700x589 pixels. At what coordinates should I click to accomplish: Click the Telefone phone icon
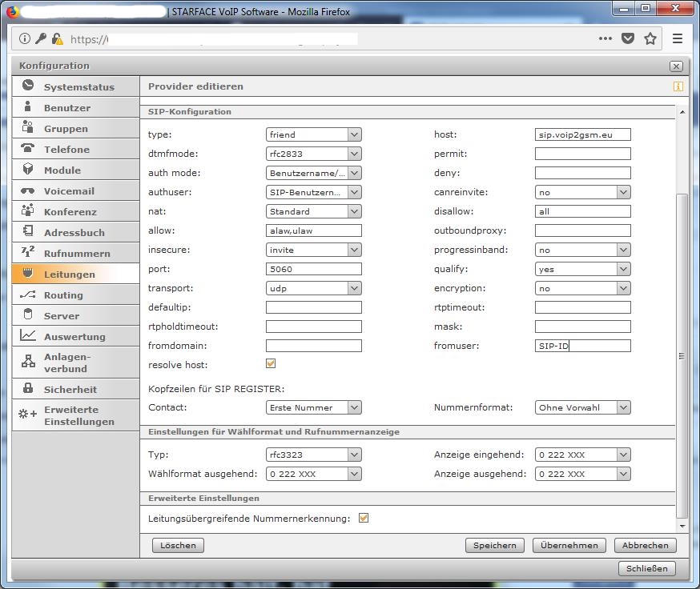pyautogui.click(x=28, y=149)
